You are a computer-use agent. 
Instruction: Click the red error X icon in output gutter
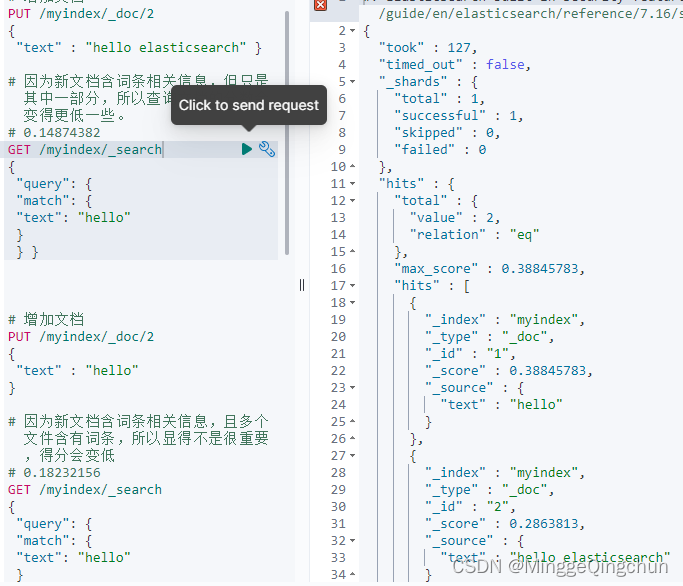pos(321,4)
